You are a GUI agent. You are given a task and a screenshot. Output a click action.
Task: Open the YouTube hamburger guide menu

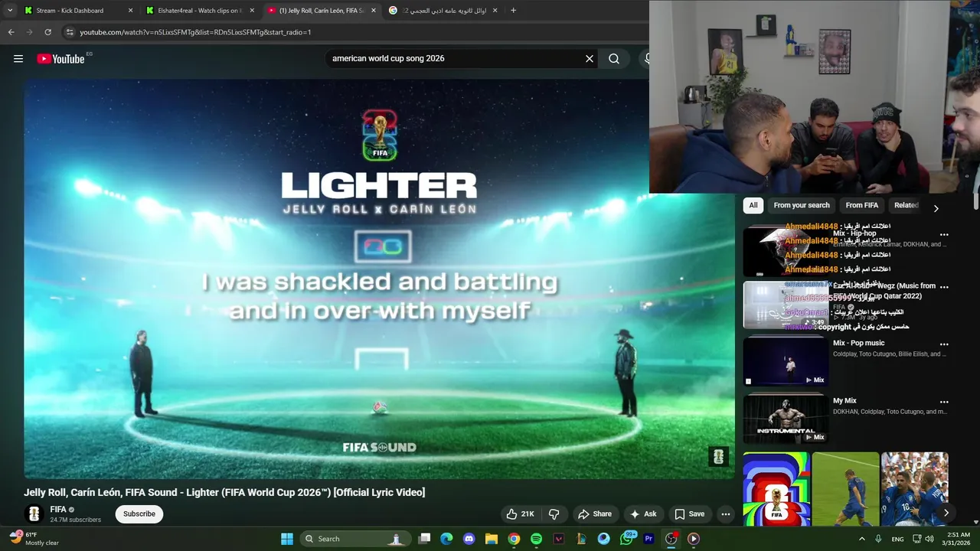tap(18, 59)
